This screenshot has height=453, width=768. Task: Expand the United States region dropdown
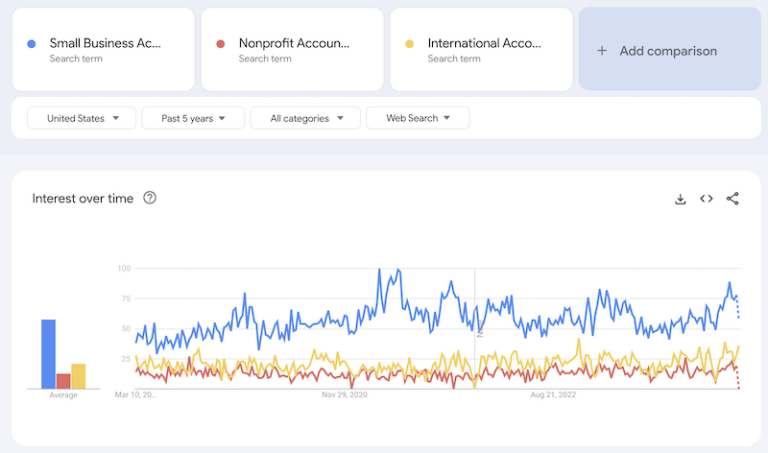coord(81,118)
